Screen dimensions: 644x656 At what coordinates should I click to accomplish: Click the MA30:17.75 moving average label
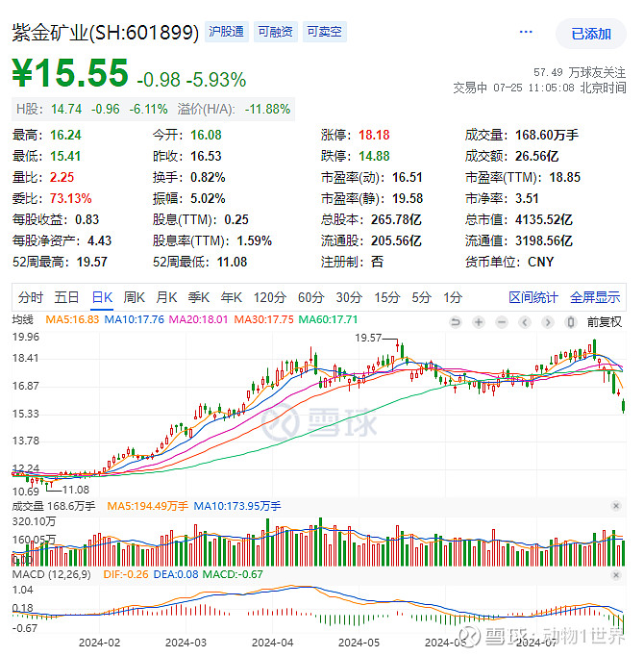pos(263,319)
